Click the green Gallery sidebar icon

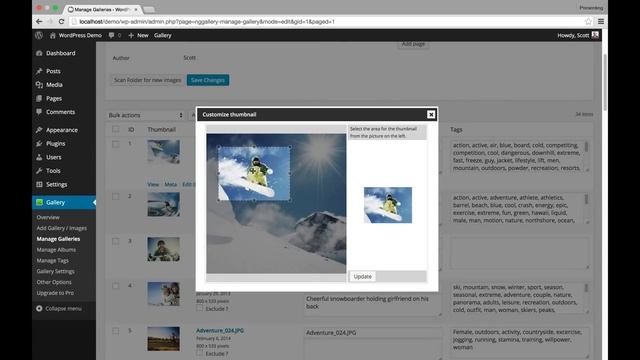tap(39, 202)
